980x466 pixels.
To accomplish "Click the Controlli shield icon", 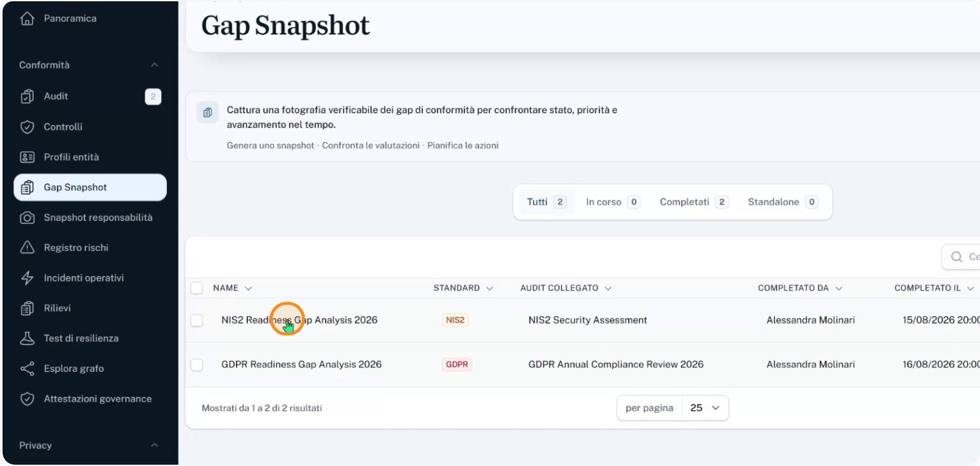I will (27, 127).
